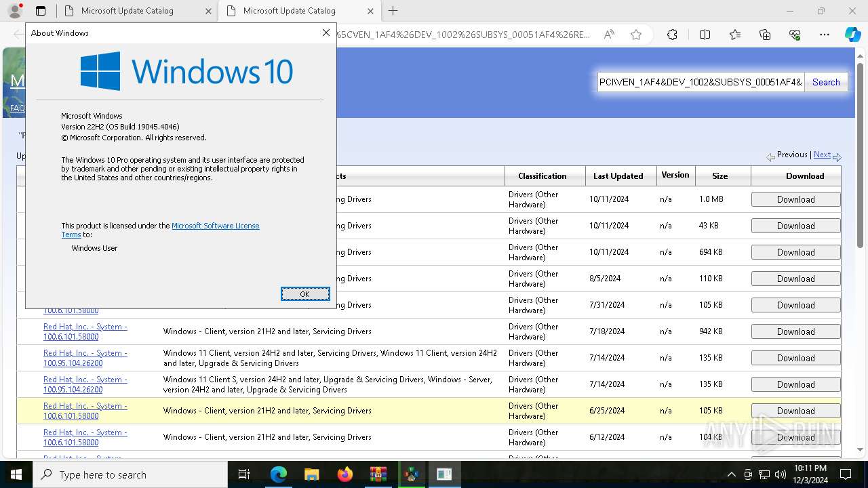Download the 8/5/2024 driver update
Screen dimensions: 868x488
point(795,279)
